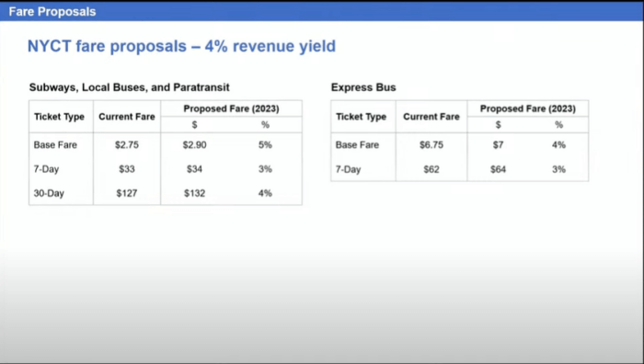Click the Express Bus $62 7-Day fare
Image resolution: width=644 pixels, height=364 pixels.
[x=431, y=169]
